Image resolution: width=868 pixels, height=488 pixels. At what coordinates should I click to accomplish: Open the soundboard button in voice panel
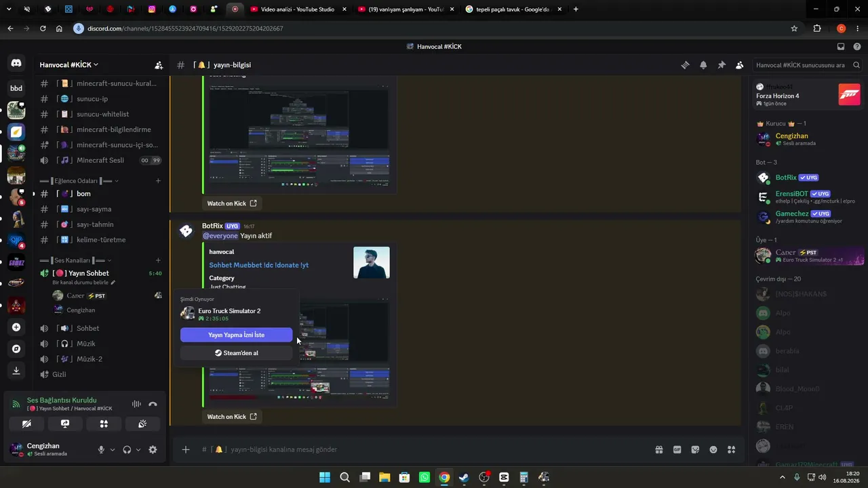coord(142,424)
